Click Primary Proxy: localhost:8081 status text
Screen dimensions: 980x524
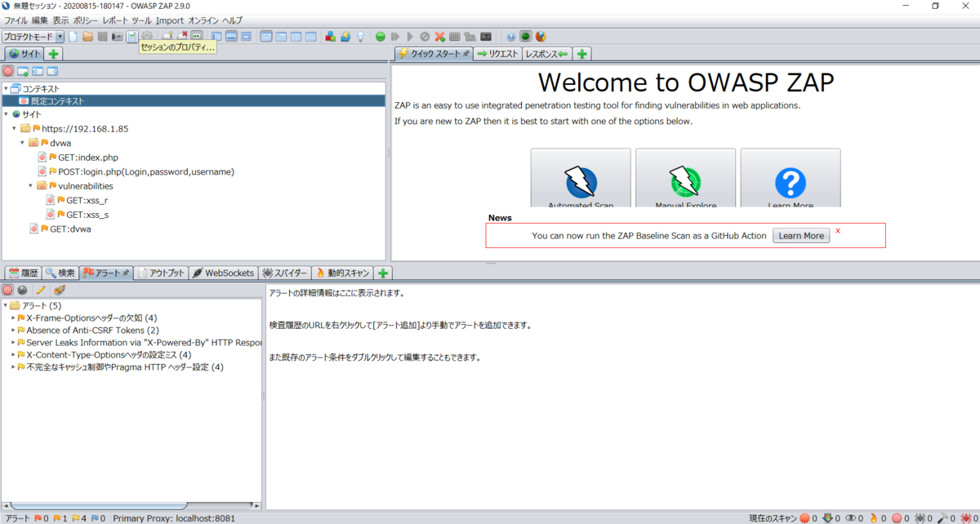[174, 518]
